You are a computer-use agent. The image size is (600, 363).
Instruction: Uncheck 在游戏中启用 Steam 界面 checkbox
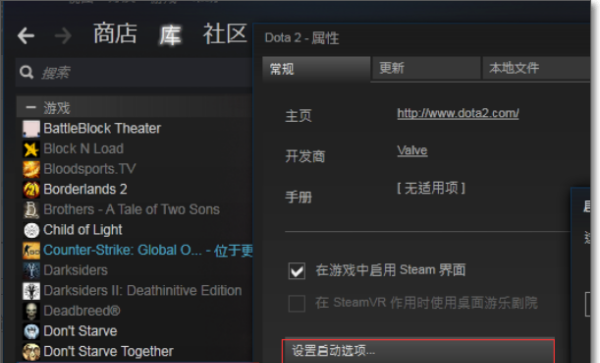click(x=297, y=271)
